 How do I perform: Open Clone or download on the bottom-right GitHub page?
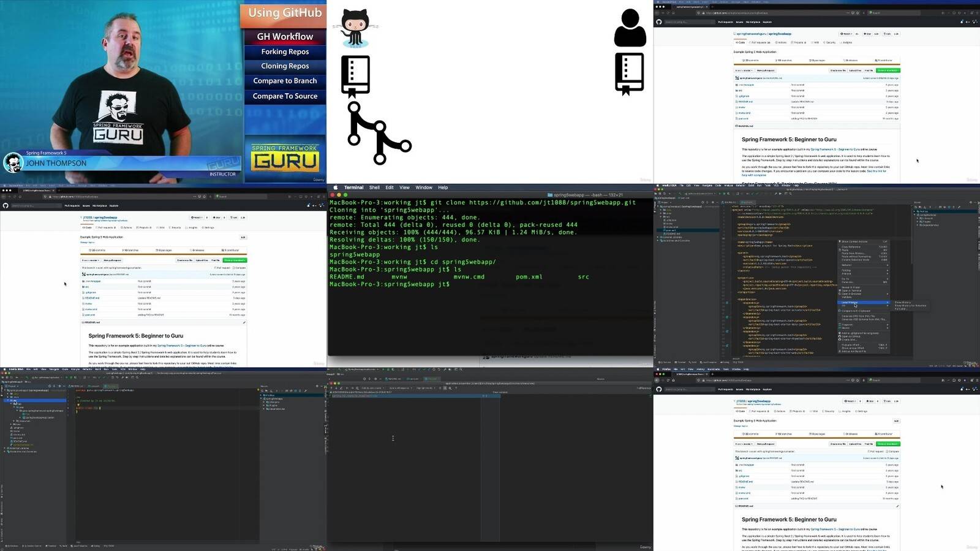pos(888,444)
